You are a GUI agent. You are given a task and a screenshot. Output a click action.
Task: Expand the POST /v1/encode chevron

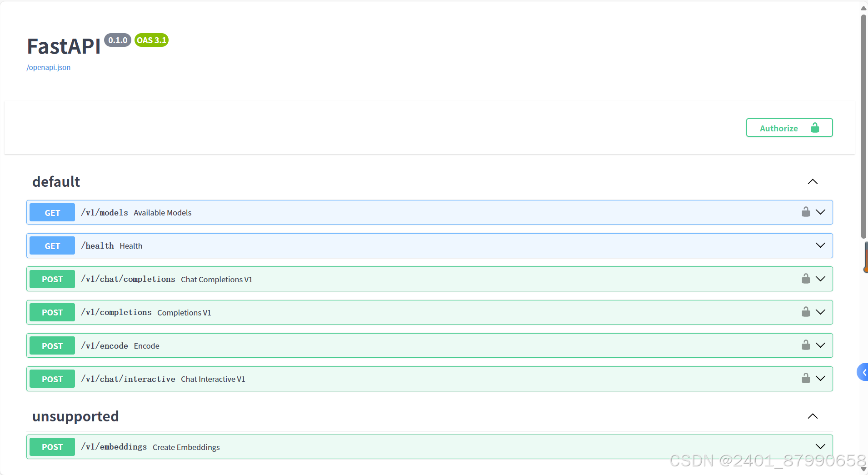click(820, 345)
